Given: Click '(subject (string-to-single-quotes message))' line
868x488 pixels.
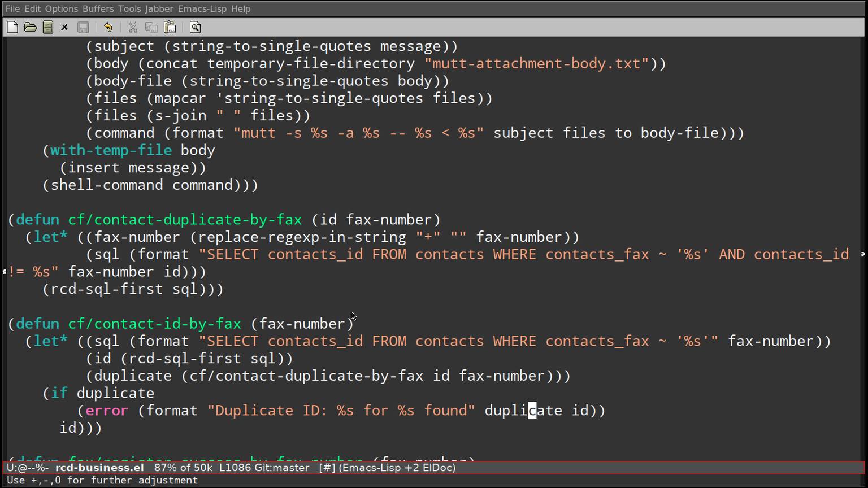Looking at the screenshot, I should click(272, 46).
